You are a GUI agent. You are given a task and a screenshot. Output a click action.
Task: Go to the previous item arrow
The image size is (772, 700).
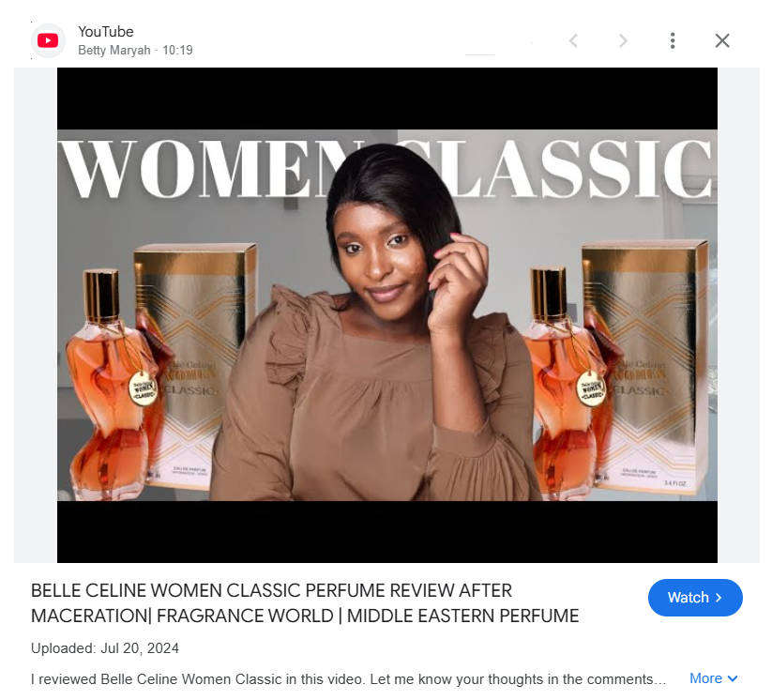(x=573, y=40)
